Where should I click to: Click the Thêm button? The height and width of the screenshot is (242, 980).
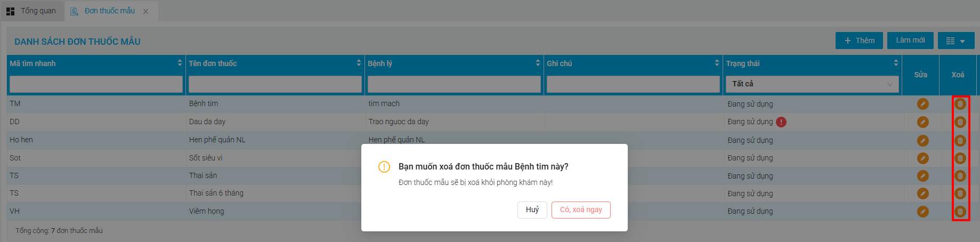pos(859,41)
